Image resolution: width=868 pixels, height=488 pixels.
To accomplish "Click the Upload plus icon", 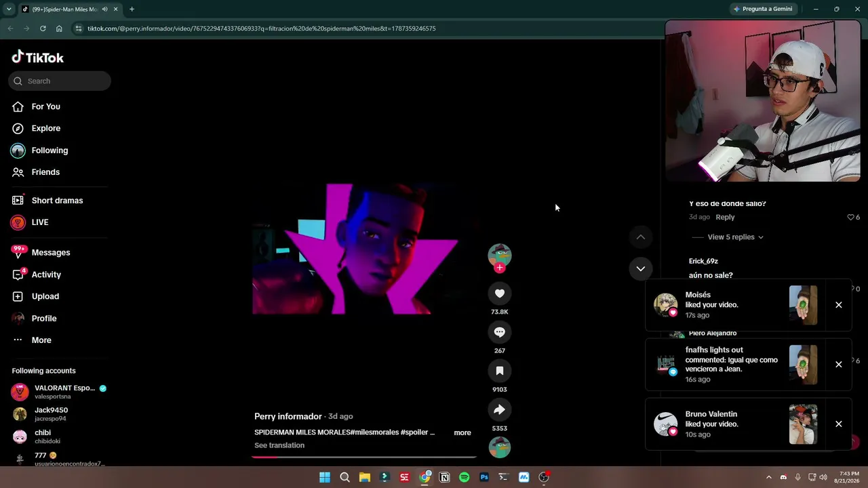I will click(x=18, y=296).
